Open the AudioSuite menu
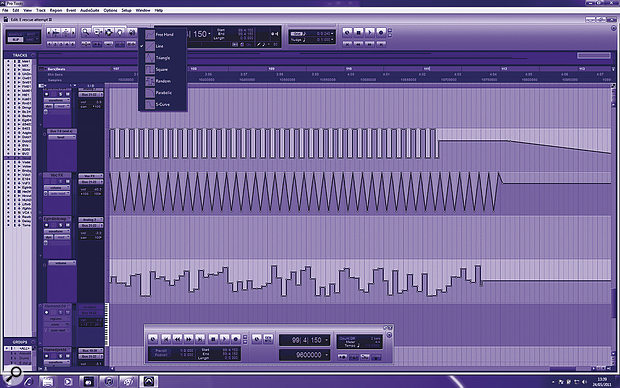 tap(90, 10)
